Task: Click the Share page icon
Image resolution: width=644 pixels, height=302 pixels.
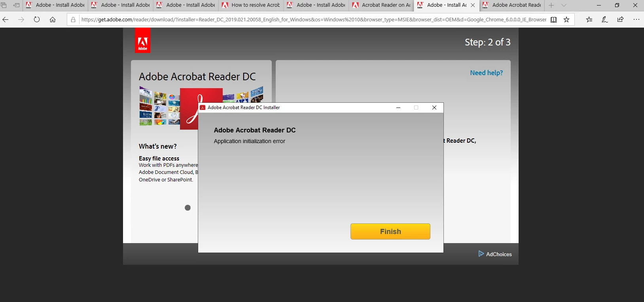Action: 620,19
